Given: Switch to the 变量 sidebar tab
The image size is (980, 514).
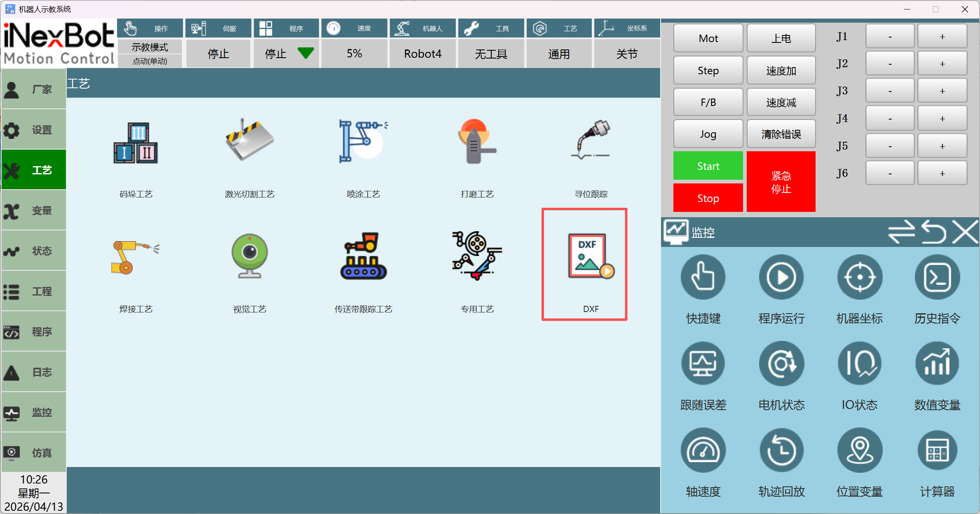Looking at the screenshot, I should click(34, 211).
